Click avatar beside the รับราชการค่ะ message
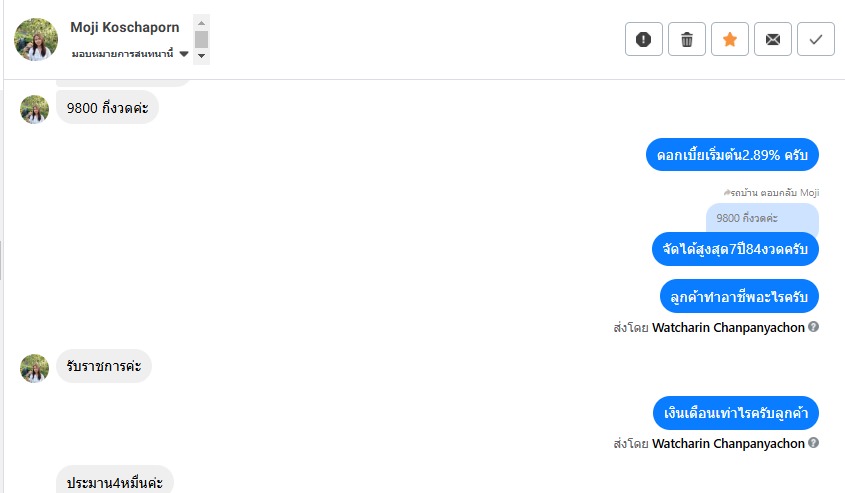 35,367
